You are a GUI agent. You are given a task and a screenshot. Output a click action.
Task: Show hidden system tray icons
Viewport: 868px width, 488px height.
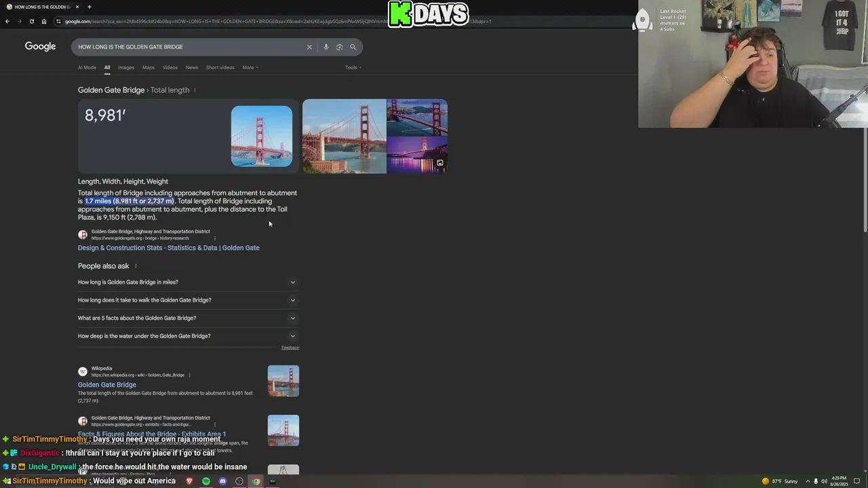[x=808, y=481]
